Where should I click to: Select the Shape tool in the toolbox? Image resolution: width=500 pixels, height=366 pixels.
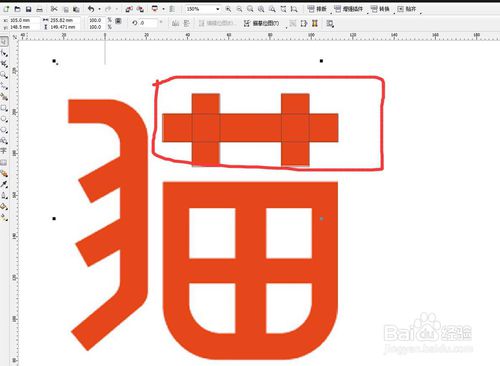tap(4, 53)
